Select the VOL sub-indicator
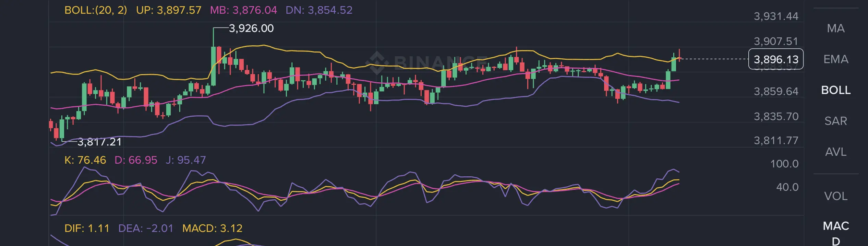This screenshot has width=868, height=246. [x=835, y=196]
